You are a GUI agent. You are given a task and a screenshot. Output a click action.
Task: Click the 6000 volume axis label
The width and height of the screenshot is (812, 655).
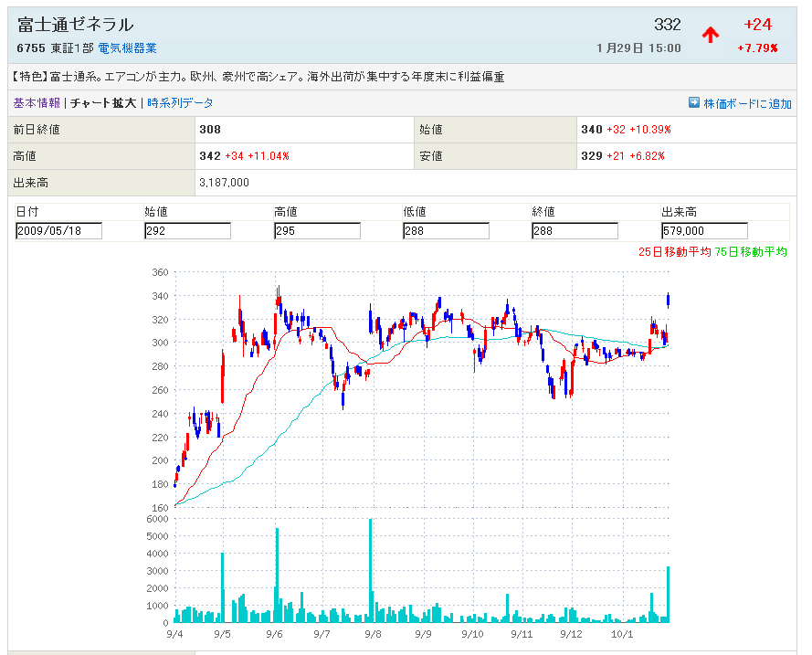tap(157, 519)
